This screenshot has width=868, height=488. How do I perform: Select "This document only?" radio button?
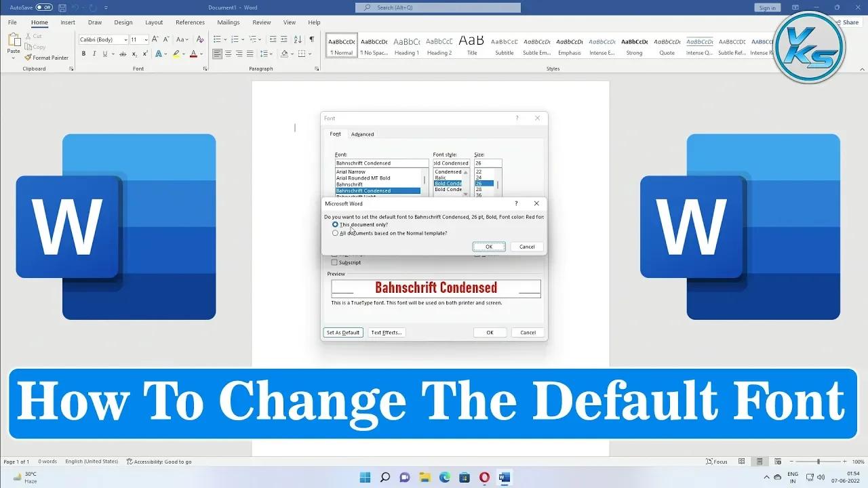(335, 224)
